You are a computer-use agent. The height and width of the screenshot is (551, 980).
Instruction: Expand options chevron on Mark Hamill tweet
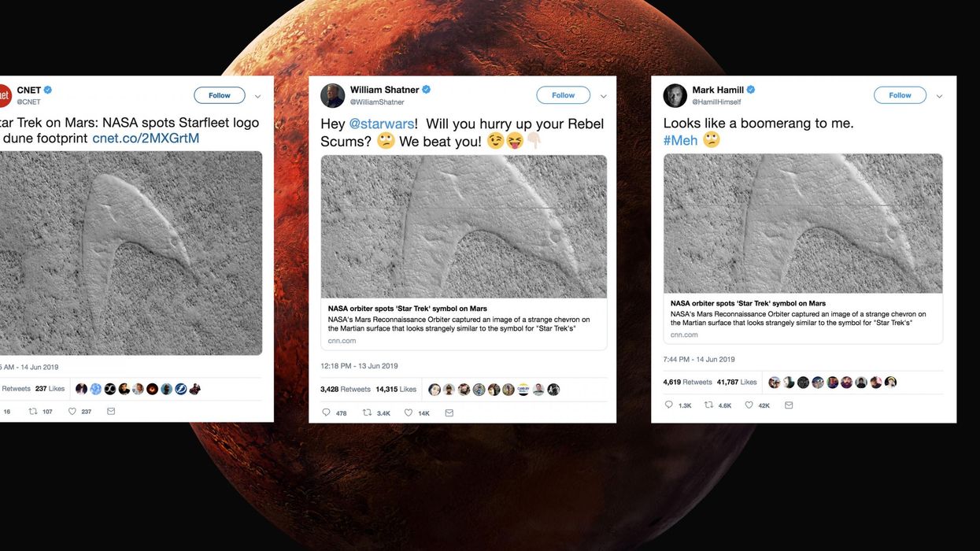pyautogui.click(x=939, y=97)
